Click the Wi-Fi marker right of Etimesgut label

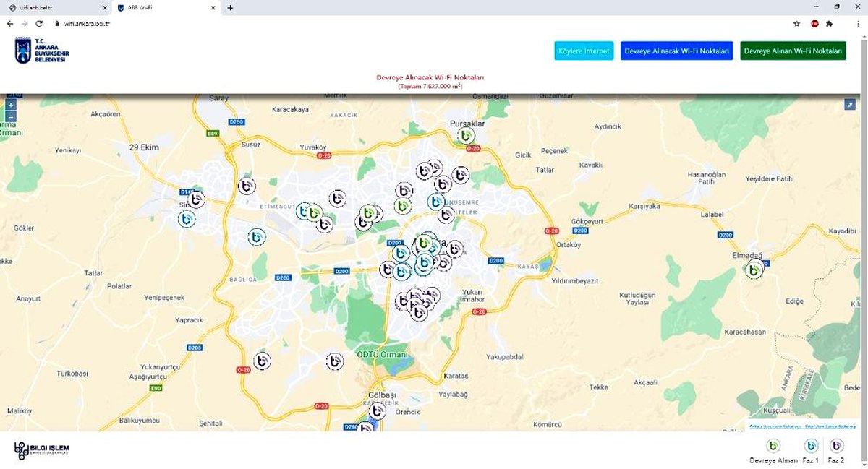pos(305,211)
